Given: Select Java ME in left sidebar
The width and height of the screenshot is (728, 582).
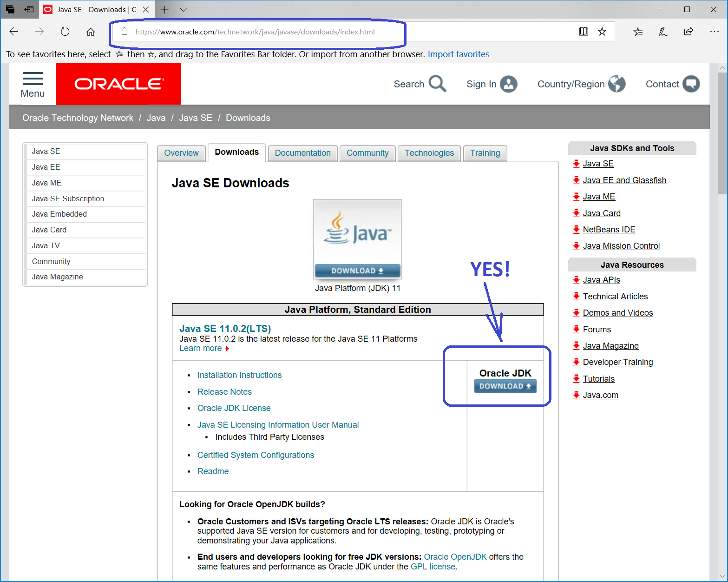Looking at the screenshot, I should (85, 183).
